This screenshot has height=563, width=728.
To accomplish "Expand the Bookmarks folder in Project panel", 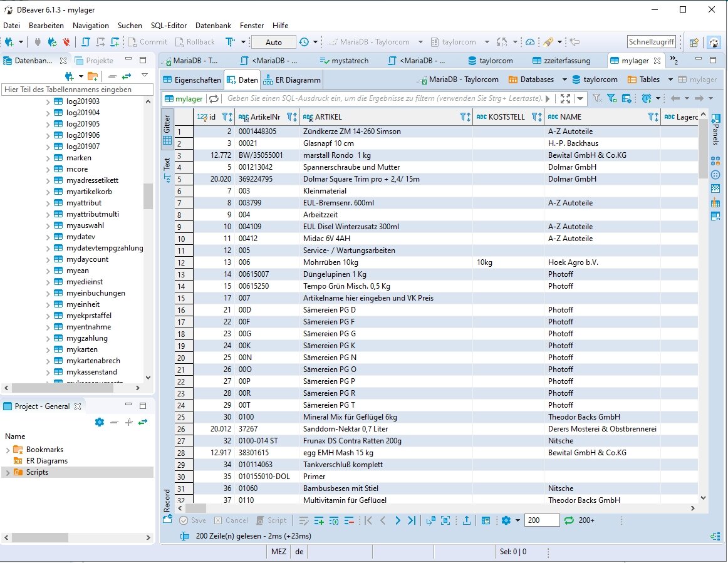I will [8, 450].
